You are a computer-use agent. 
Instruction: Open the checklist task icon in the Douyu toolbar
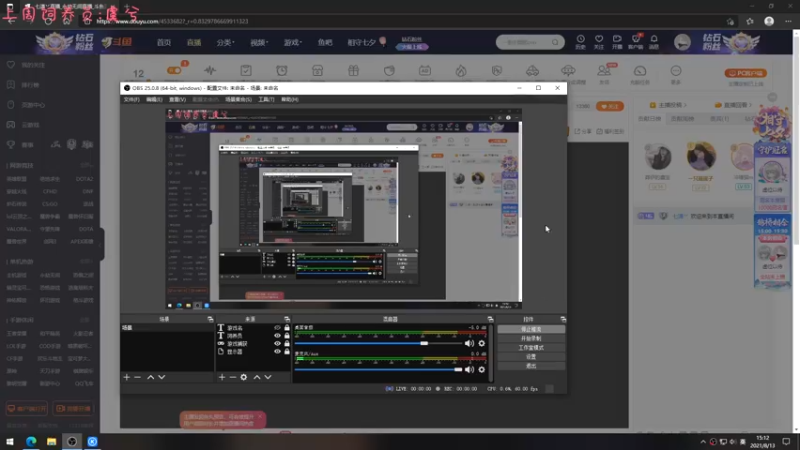point(246,71)
